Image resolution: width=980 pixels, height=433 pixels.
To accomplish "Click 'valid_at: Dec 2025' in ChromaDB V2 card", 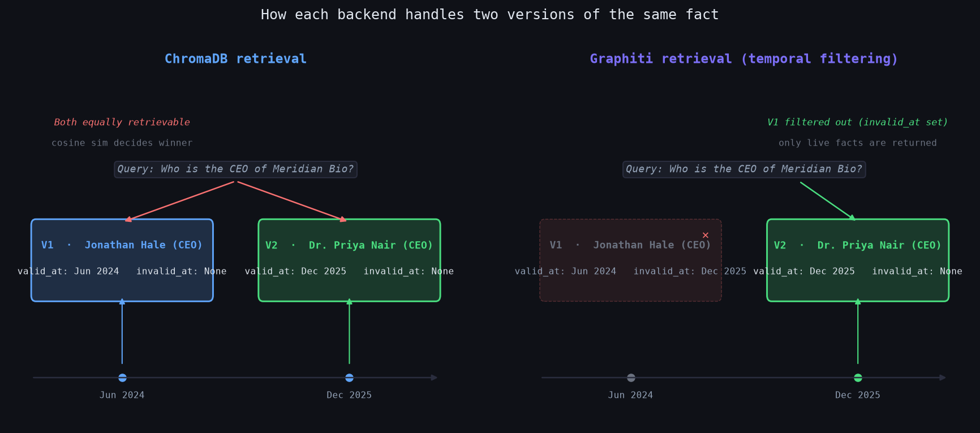I will point(295,271).
